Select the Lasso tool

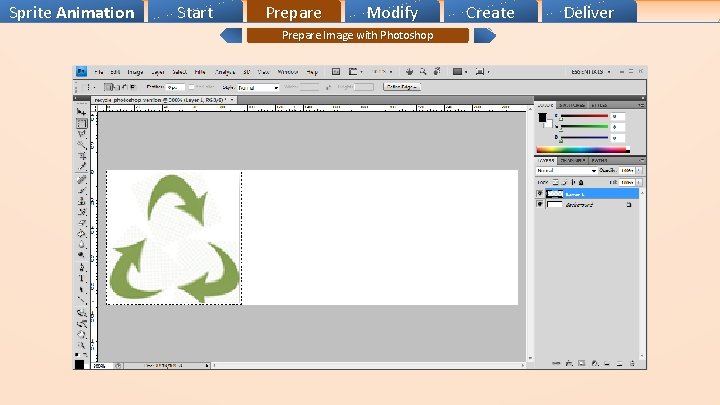81,134
